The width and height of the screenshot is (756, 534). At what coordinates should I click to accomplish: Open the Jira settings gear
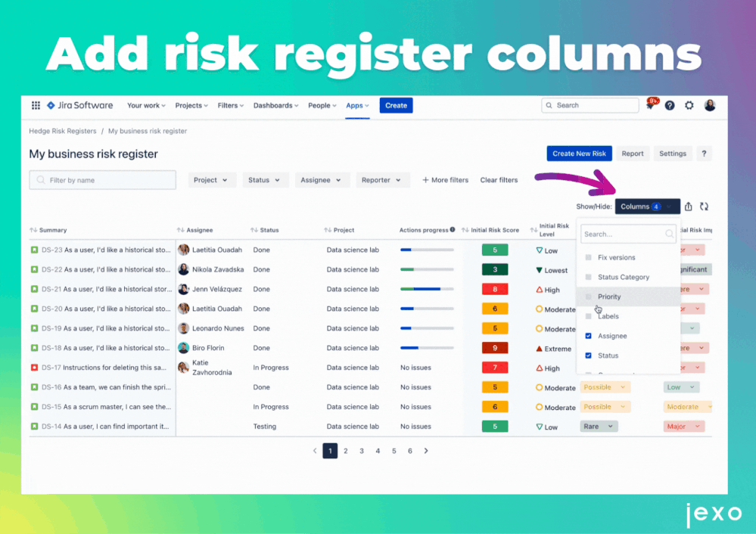coord(689,105)
